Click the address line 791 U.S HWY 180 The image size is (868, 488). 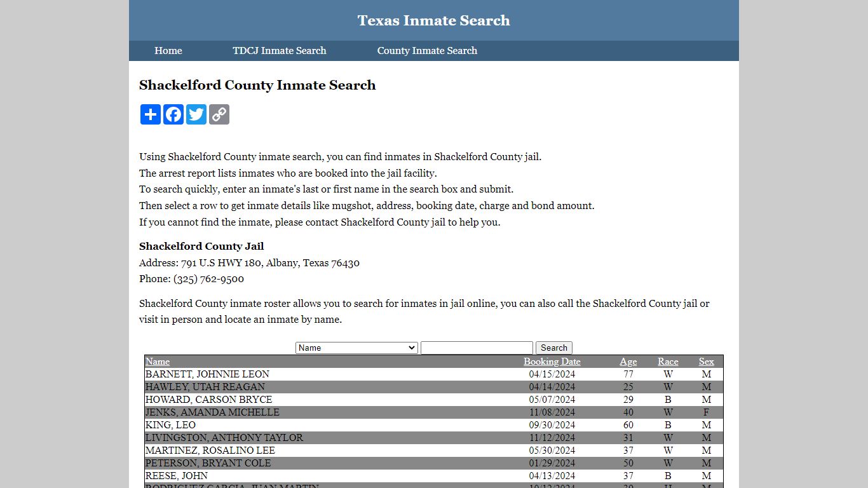221,263
